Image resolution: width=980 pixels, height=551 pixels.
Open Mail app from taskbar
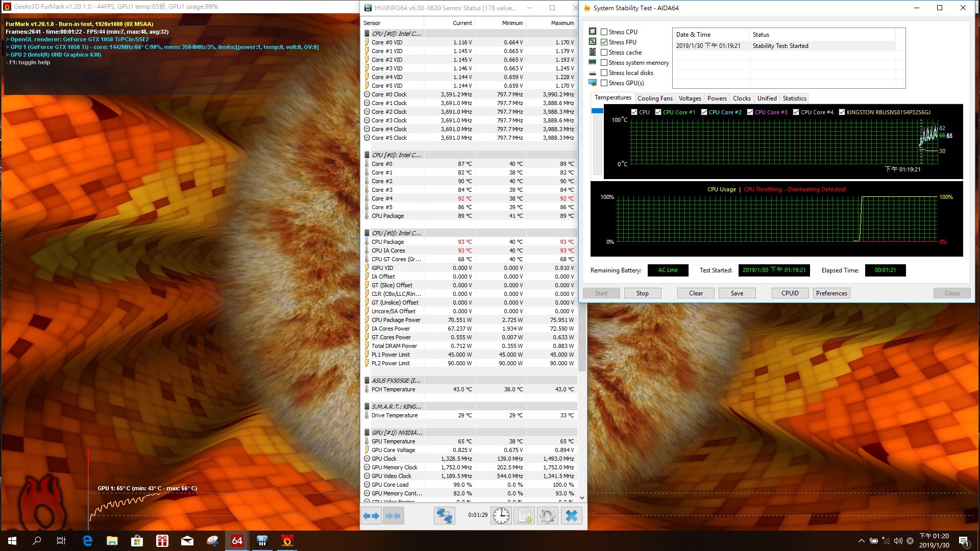(x=187, y=541)
